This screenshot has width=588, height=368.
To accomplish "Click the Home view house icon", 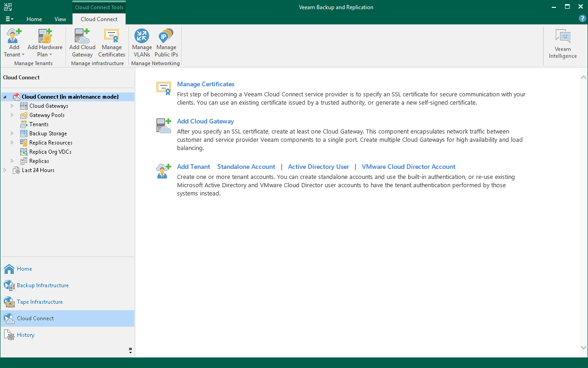I will pos(9,269).
